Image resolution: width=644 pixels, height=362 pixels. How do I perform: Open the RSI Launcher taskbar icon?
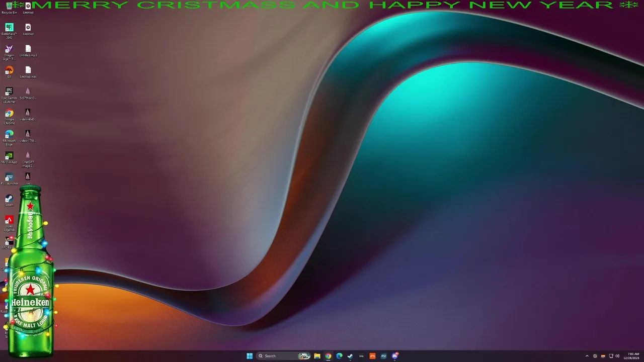click(x=383, y=356)
